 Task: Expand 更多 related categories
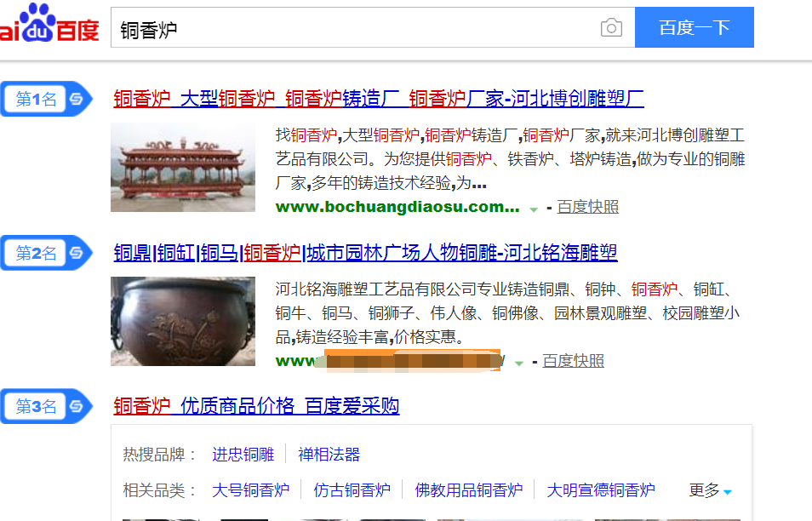click(x=710, y=490)
